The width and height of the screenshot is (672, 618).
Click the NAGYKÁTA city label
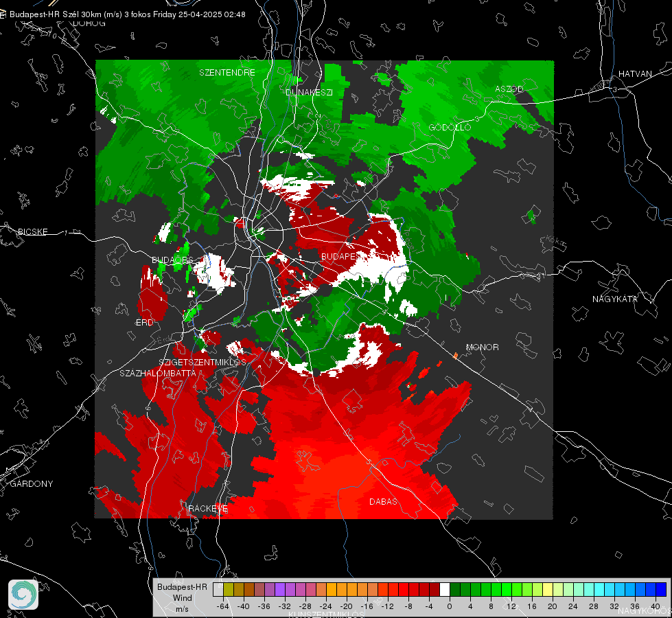tap(614, 299)
